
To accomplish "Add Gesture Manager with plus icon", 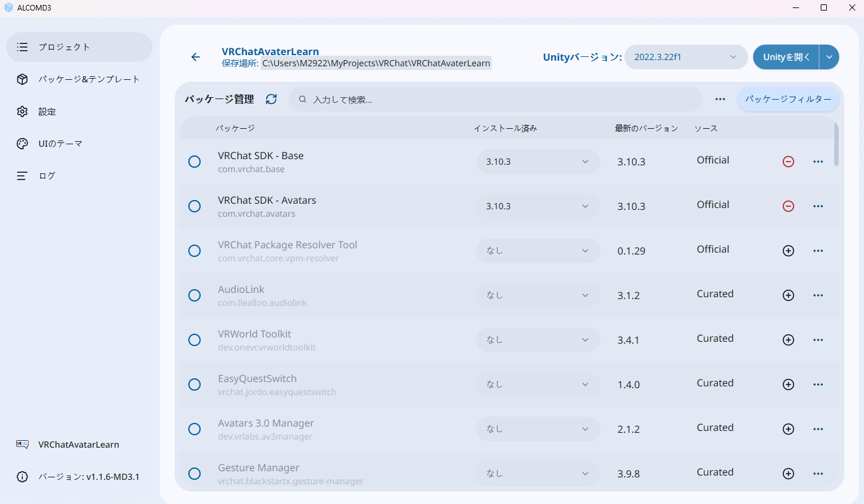I will [788, 474].
